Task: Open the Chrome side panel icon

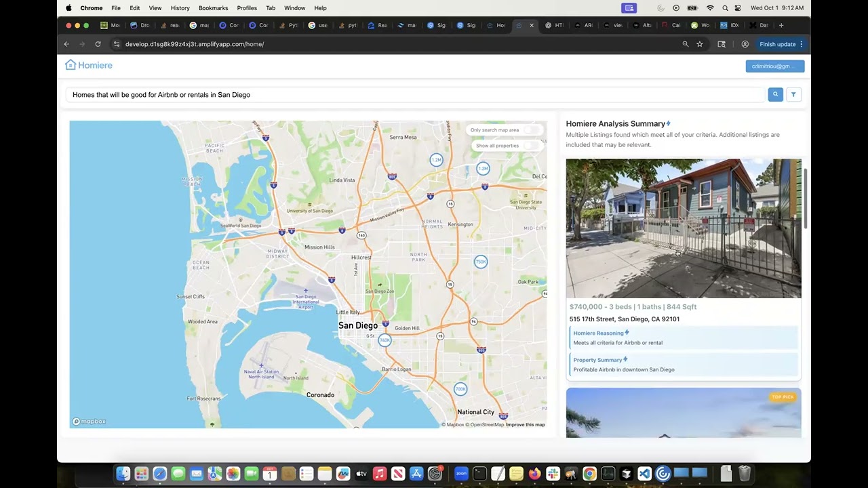Action: tap(722, 44)
